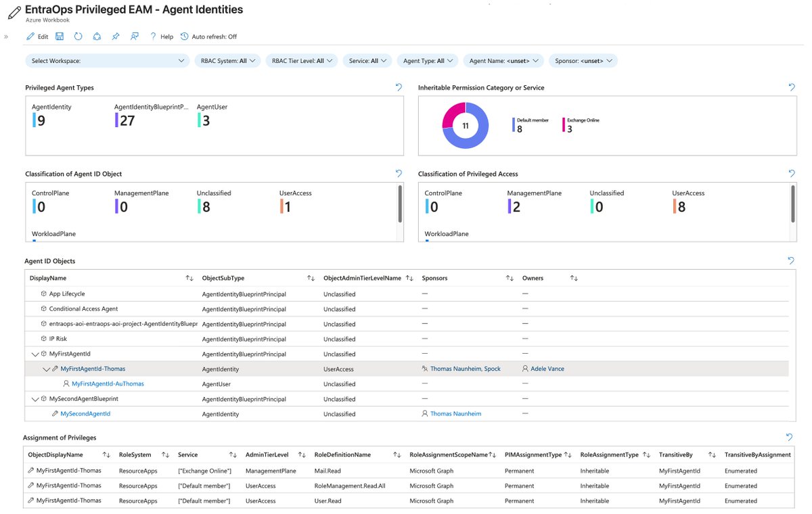Click the Edit pencil button in the toolbar
This screenshot has width=812, height=514.
(37, 37)
